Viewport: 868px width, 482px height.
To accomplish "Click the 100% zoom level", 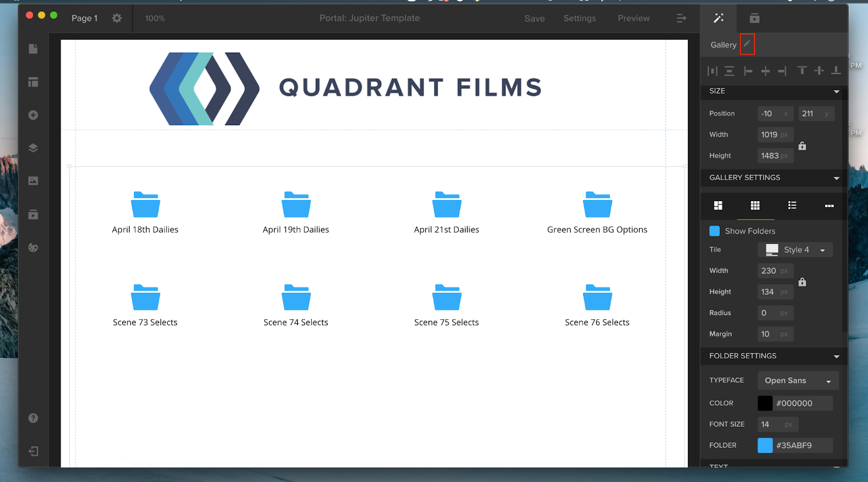I will coord(155,18).
